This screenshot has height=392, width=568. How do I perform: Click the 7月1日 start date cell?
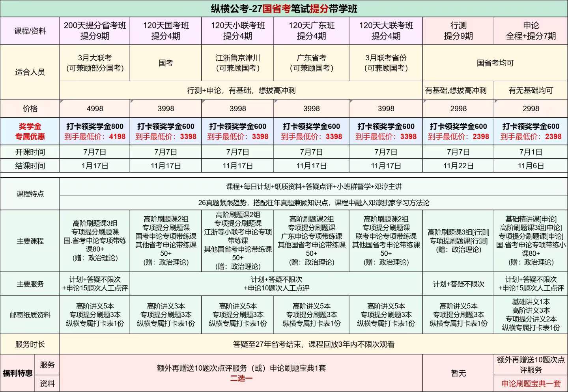pyautogui.click(x=531, y=152)
